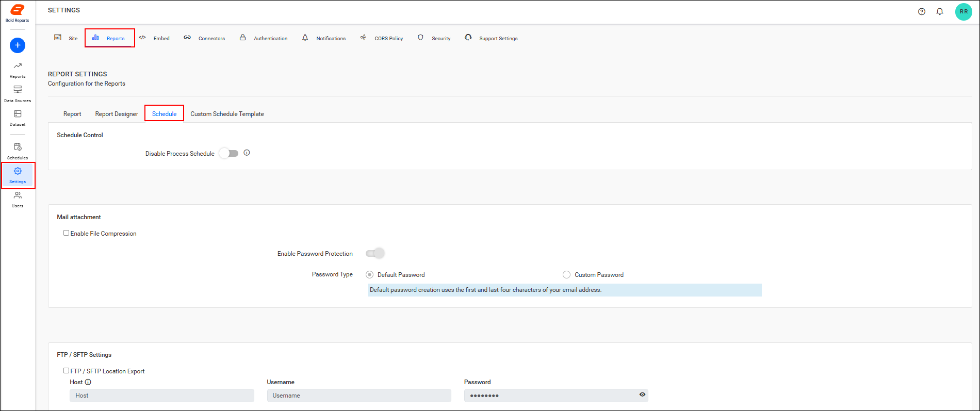Open the Embed settings tab

(154, 38)
